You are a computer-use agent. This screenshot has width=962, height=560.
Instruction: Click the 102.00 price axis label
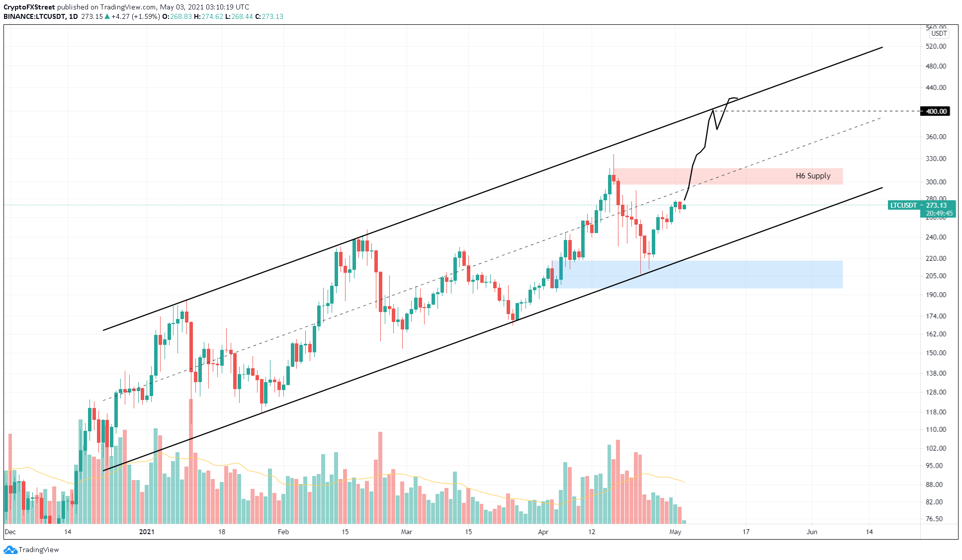pos(936,448)
